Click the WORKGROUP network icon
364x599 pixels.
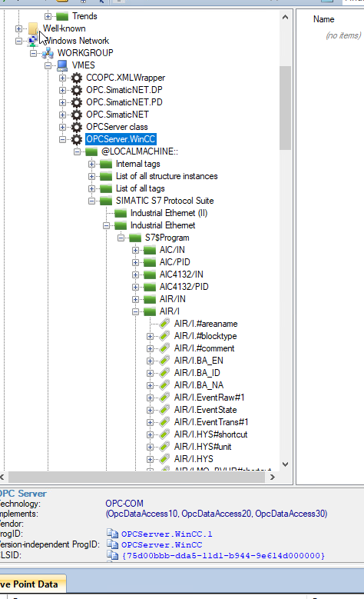coord(48,53)
